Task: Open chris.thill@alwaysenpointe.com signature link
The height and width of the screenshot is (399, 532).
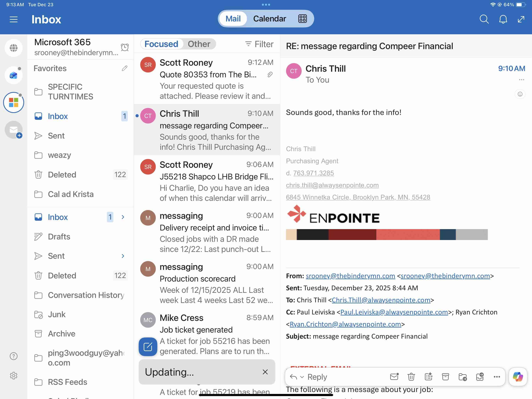Action: point(332,185)
